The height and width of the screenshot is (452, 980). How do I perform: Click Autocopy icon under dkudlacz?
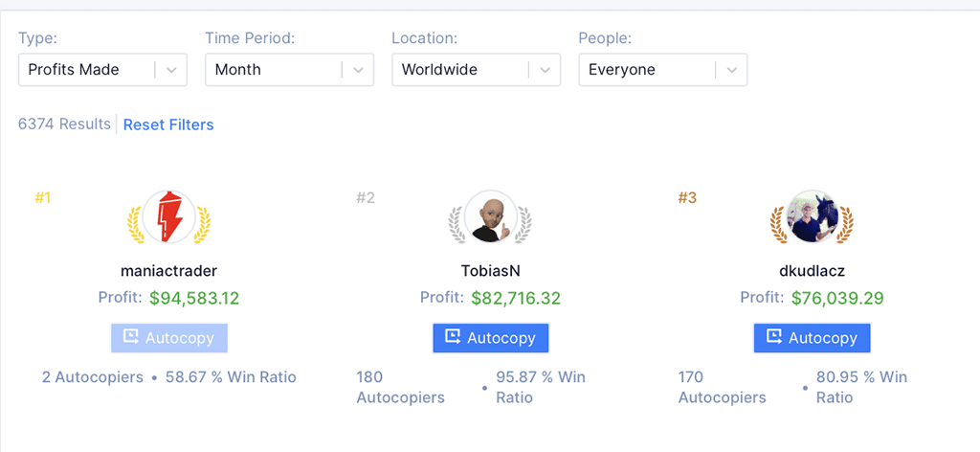point(773,337)
